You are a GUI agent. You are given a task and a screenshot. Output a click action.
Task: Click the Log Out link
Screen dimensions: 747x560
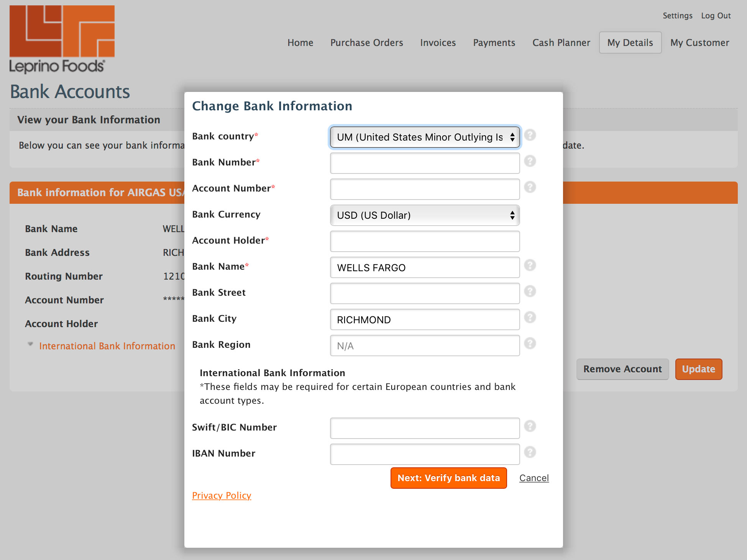[x=716, y=16]
